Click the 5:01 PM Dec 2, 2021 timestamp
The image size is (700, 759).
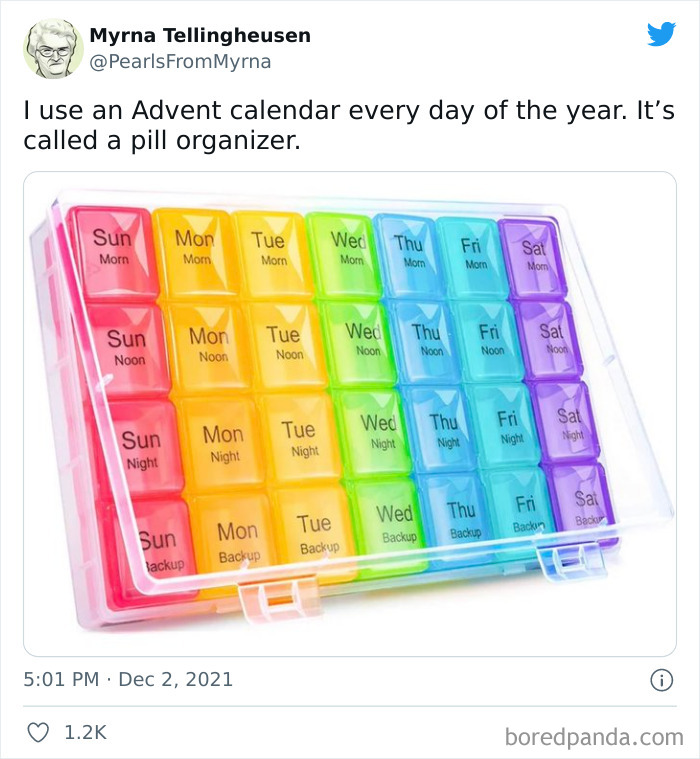[128, 680]
